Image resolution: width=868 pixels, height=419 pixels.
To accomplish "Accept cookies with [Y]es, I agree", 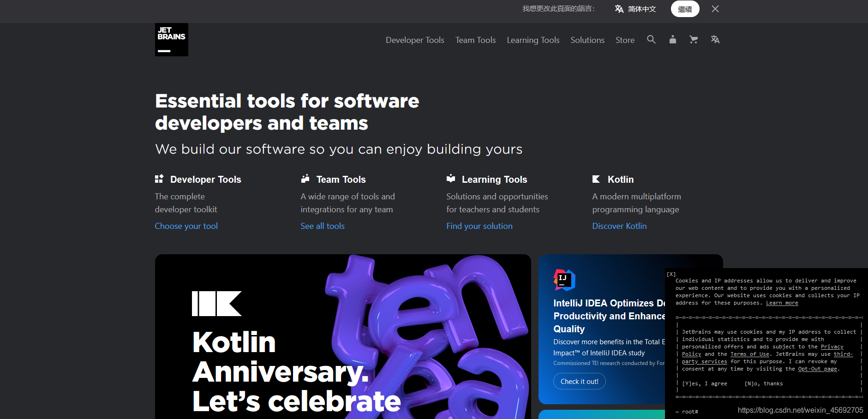I will (x=705, y=384).
